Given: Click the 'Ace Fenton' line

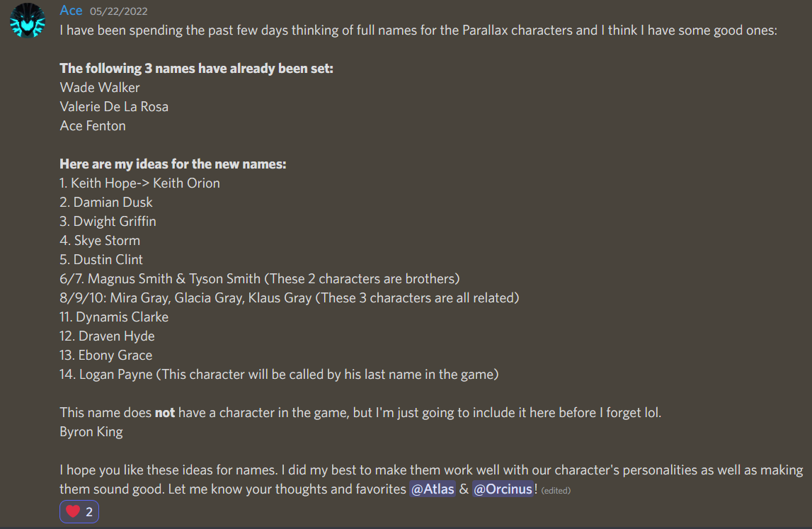Looking at the screenshot, I should (93, 126).
